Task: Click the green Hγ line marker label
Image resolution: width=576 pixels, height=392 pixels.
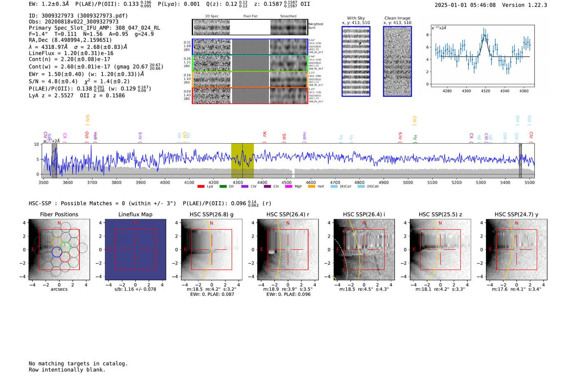Action: click(x=415, y=138)
